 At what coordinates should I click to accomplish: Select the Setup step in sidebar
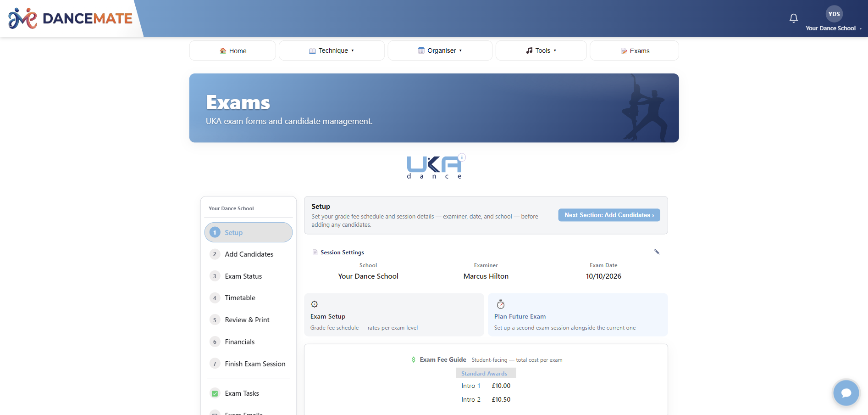(x=249, y=232)
